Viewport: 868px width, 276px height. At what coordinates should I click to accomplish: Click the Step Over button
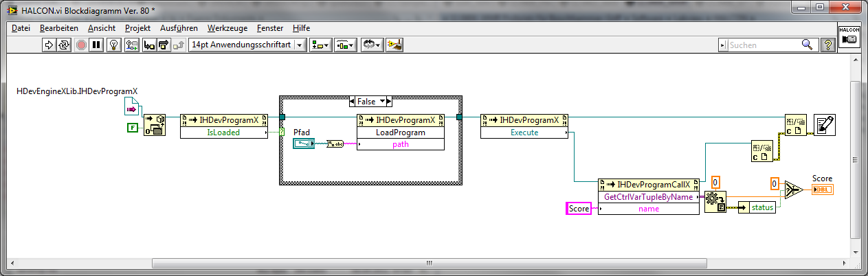pos(164,45)
